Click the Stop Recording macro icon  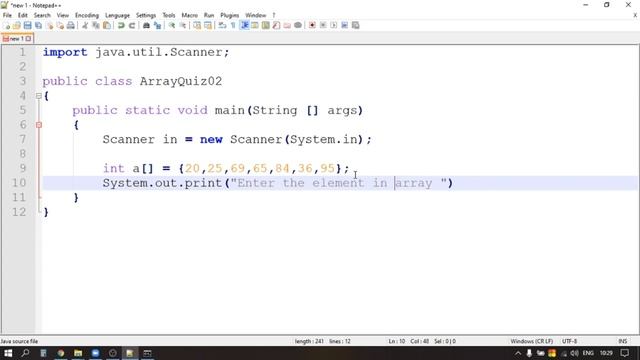(x=323, y=25)
